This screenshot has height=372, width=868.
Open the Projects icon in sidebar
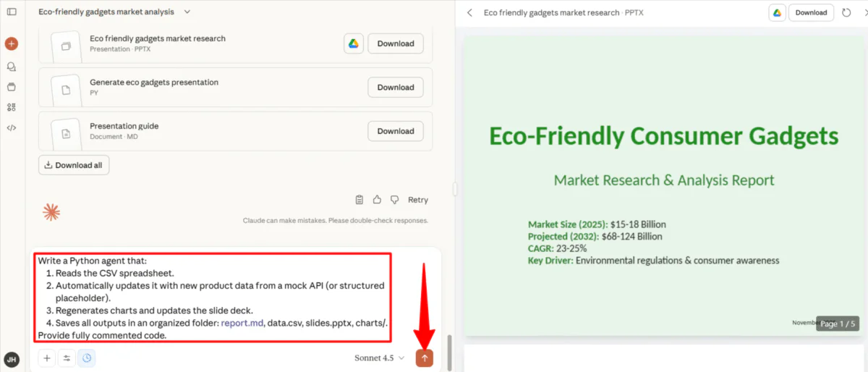point(12,87)
